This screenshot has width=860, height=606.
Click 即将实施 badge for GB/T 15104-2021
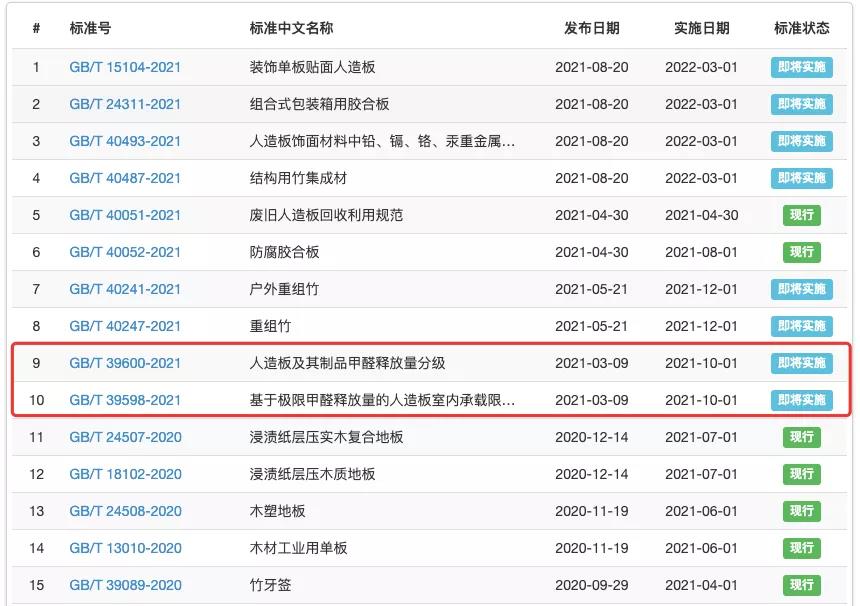tap(801, 67)
